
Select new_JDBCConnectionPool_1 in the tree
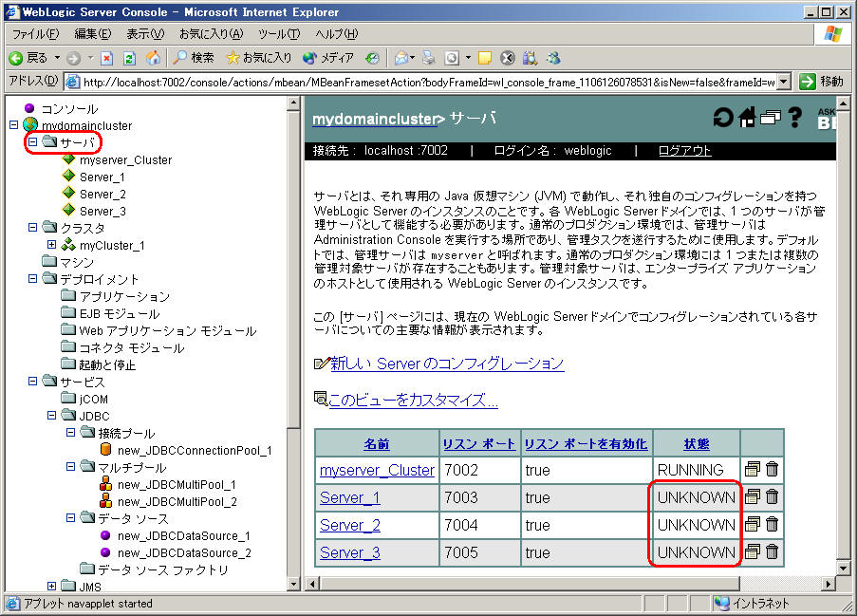194,450
